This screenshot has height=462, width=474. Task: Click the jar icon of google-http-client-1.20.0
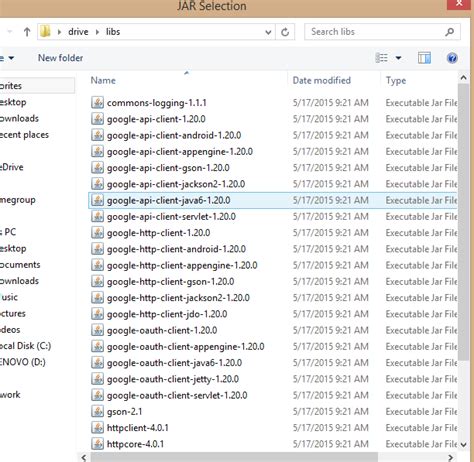pos(97,233)
